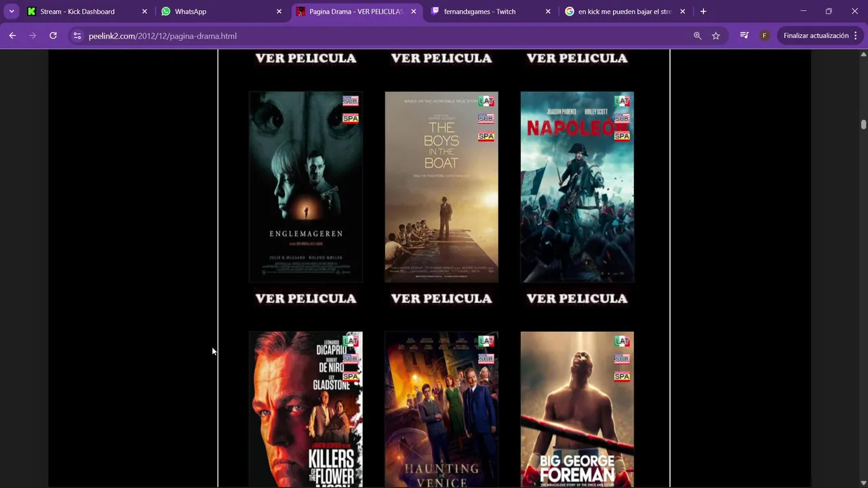This screenshot has height=488, width=868.
Task: Open the Google search results tab
Action: click(x=625, y=12)
